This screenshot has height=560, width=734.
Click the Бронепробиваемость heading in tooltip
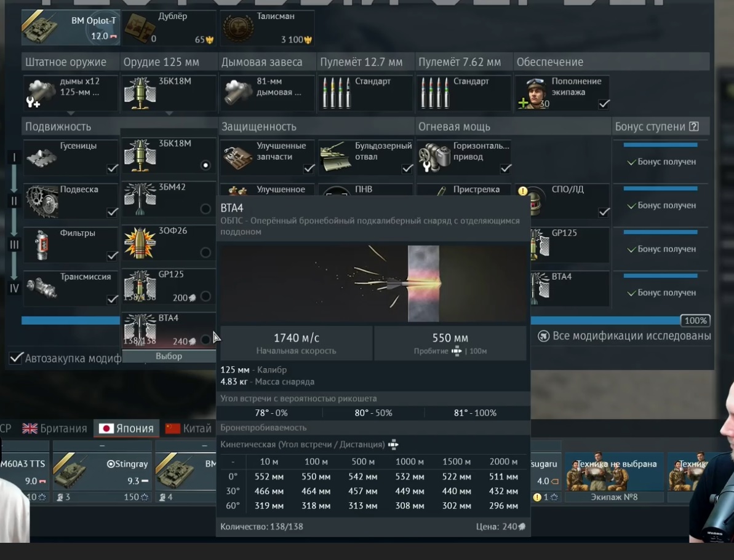pyautogui.click(x=263, y=427)
